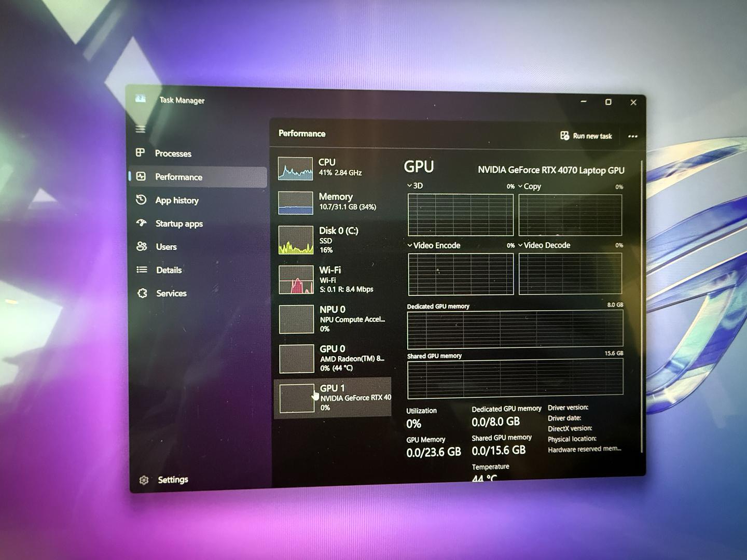Click the Shared GPU memory 0.0/15.6 GB value
Image resolution: width=747 pixels, height=560 pixels.
[499, 451]
